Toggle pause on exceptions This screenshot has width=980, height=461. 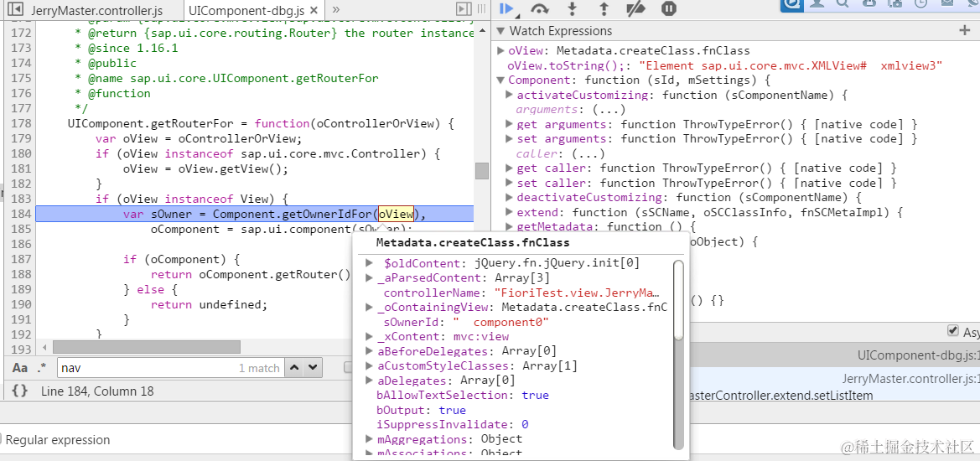click(x=668, y=8)
